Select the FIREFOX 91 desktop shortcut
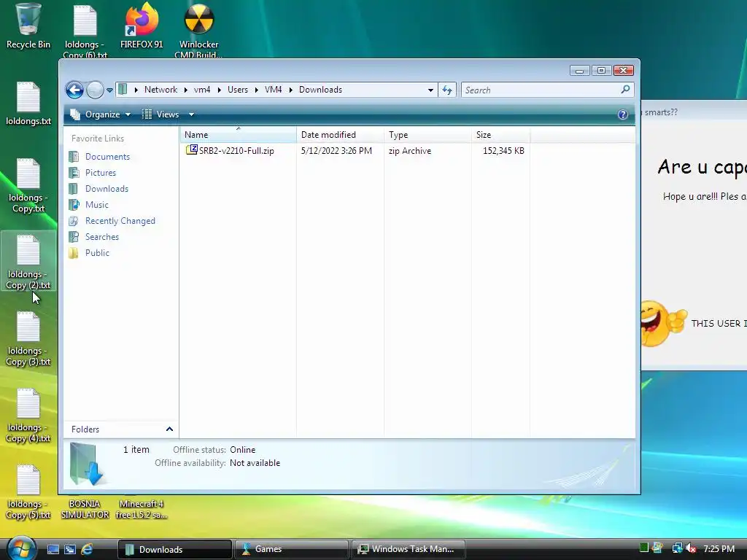Viewport: 747px width, 560px height. point(142,26)
